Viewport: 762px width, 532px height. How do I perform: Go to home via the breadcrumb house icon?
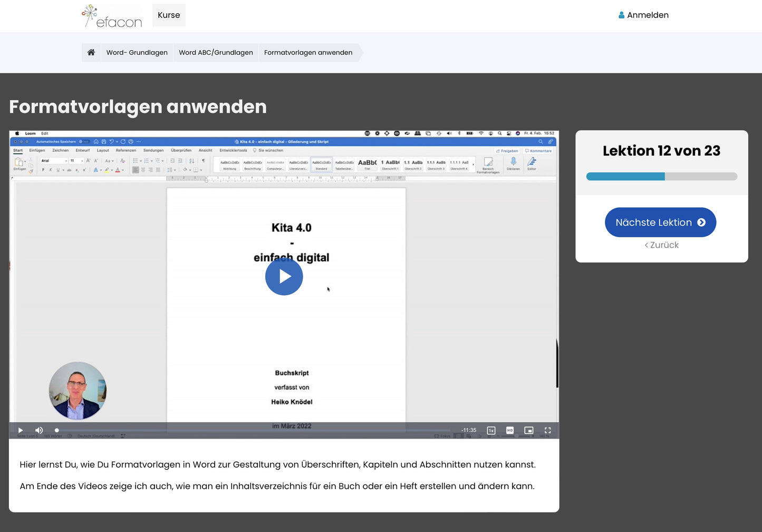tap(91, 52)
